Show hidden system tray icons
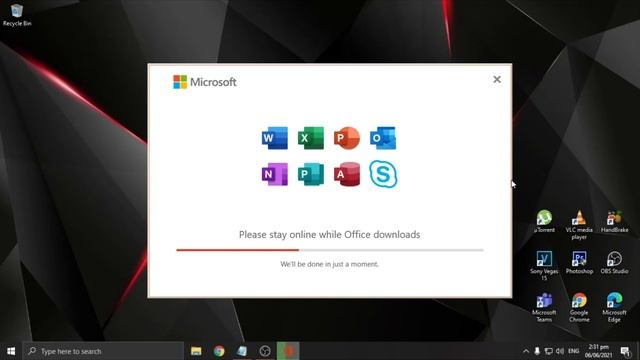Viewport: 640px width, 360px height. point(526,351)
